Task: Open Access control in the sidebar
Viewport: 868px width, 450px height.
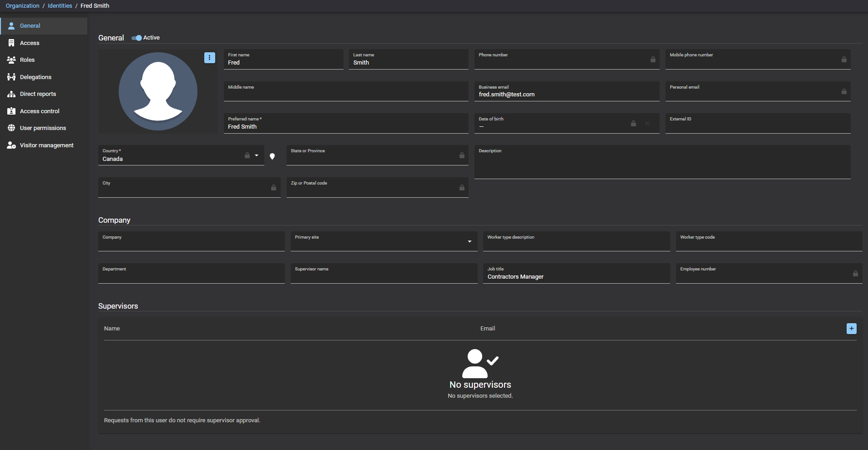Action: coord(44,111)
